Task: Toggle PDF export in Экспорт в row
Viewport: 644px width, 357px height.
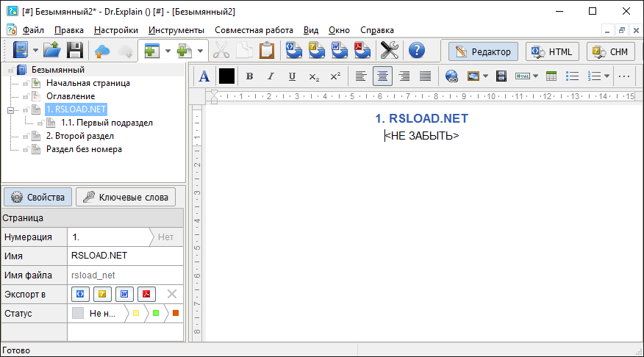Action: coord(146,294)
